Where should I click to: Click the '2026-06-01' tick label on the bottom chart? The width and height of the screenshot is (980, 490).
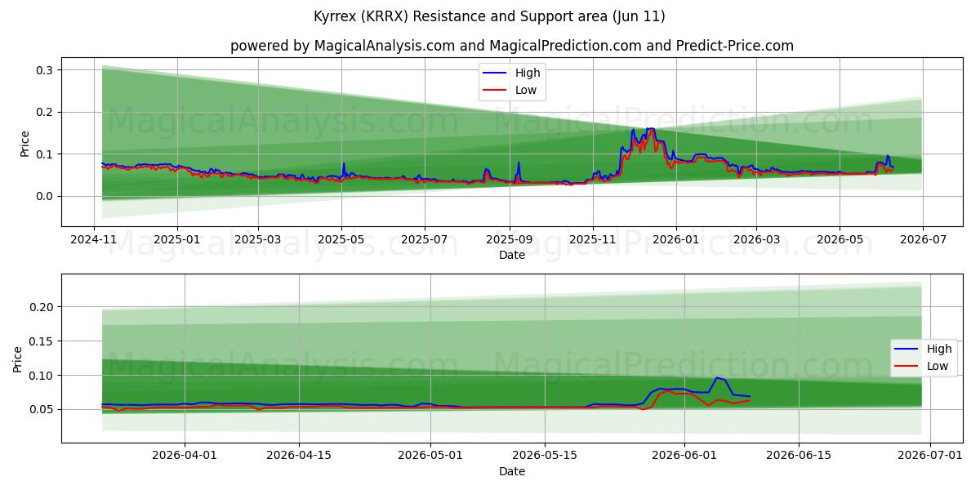pyautogui.click(x=683, y=456)
